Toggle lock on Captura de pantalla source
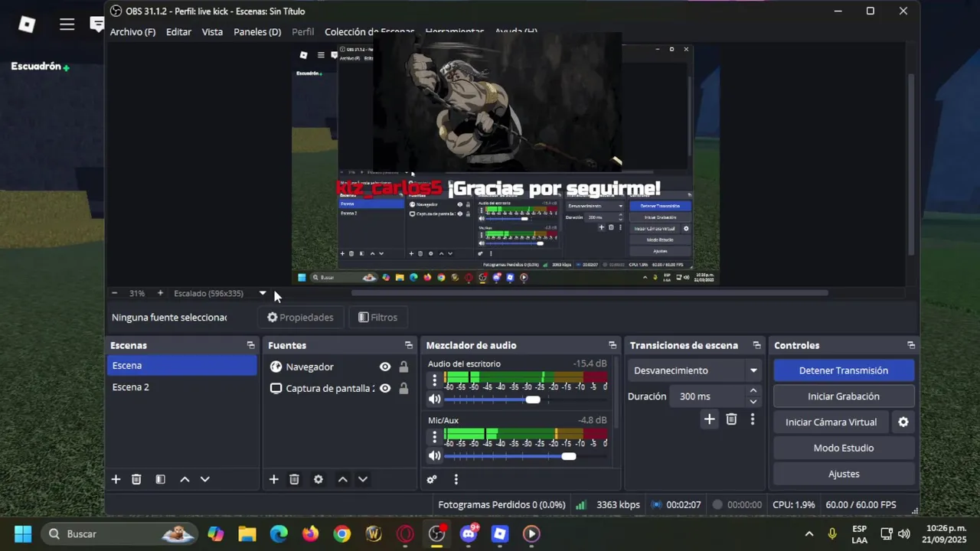 [x=403, y=388]
